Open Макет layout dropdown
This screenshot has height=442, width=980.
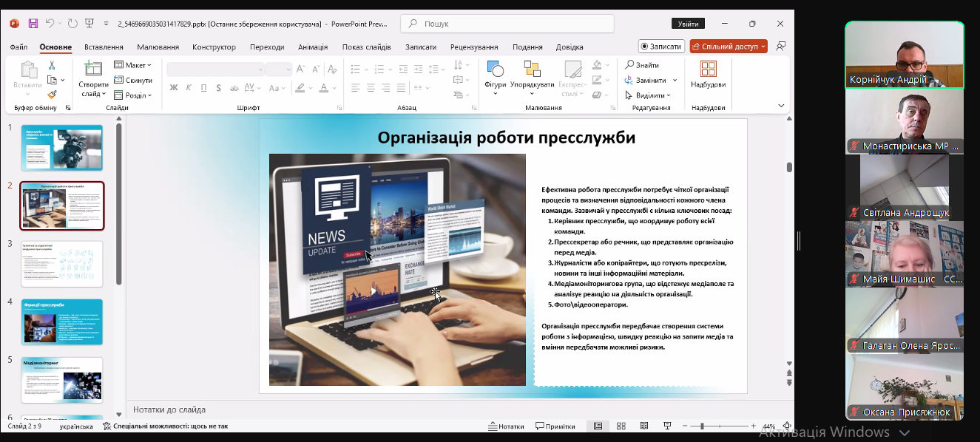pos(132,65)
